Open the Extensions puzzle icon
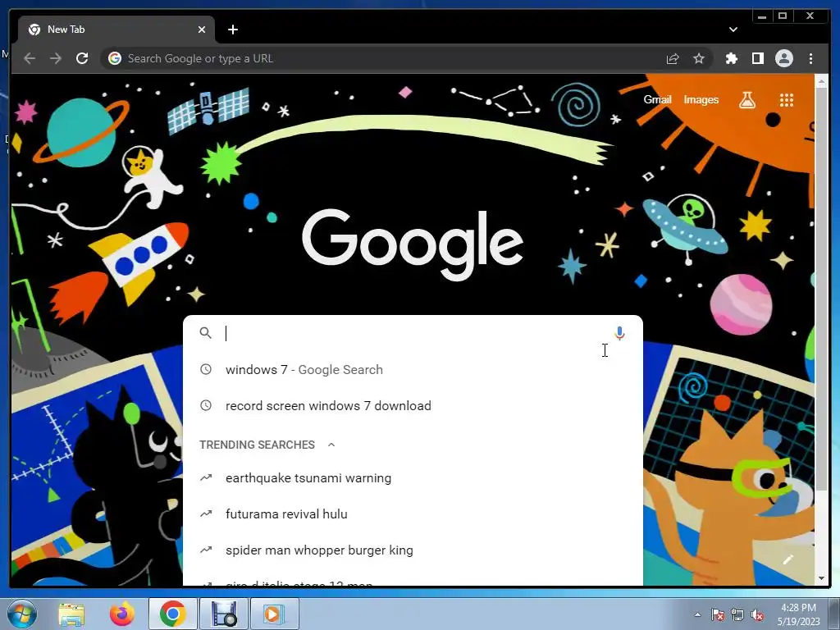The height and width of the screenshot is (630, 840). click(x=731, y=58)
